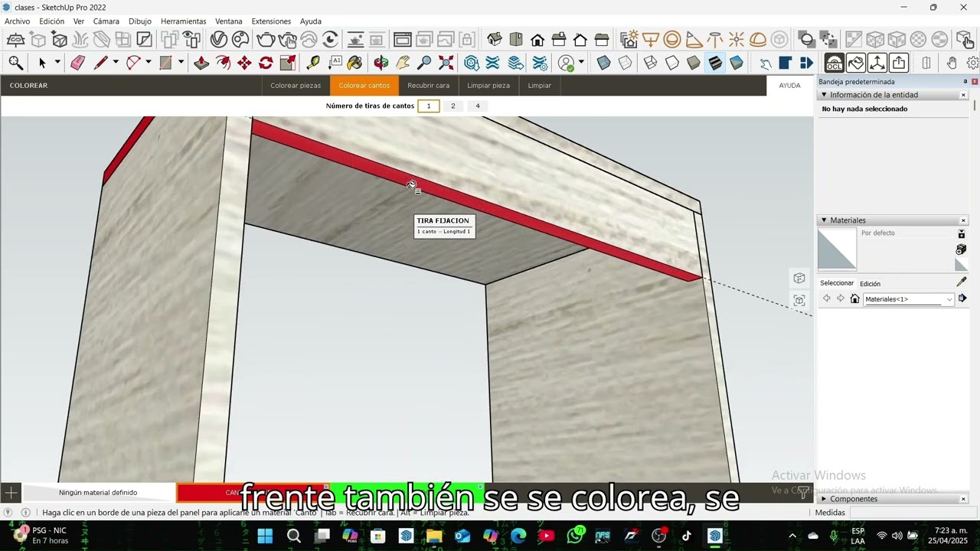980x551 pixels.
Task: Select the Offset tool
Action: point(223,63)
